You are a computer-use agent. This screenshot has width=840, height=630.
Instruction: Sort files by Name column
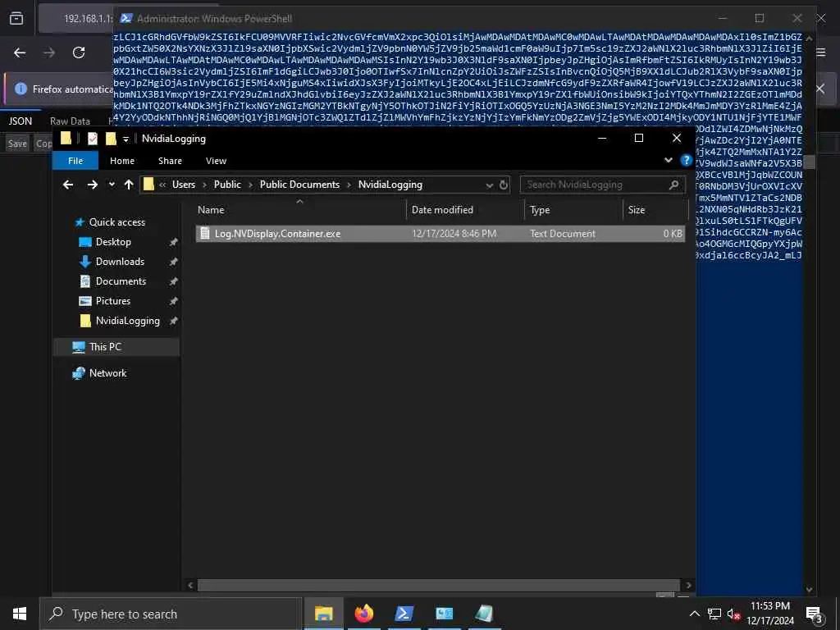(300, 210)
